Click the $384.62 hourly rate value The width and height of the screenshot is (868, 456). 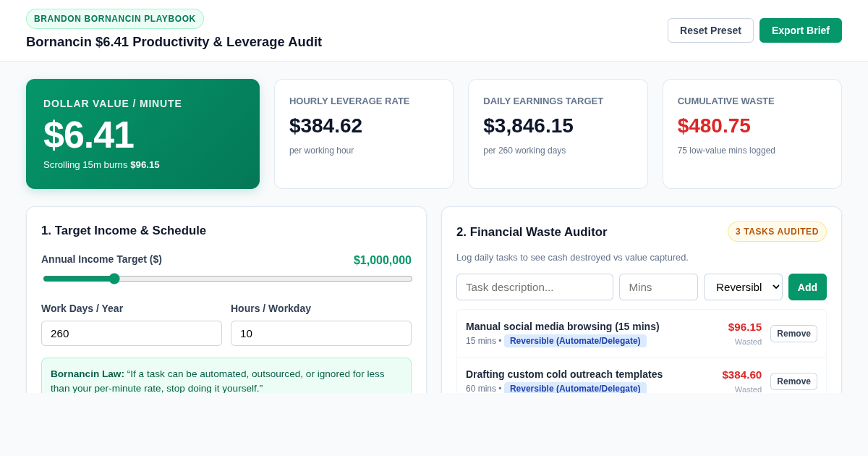(325, 125)
